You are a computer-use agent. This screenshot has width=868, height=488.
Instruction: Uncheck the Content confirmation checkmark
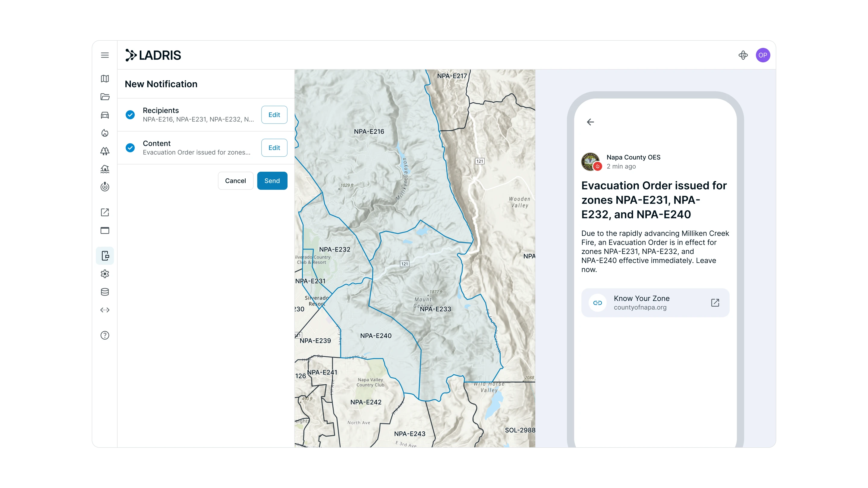coord(130,148)
